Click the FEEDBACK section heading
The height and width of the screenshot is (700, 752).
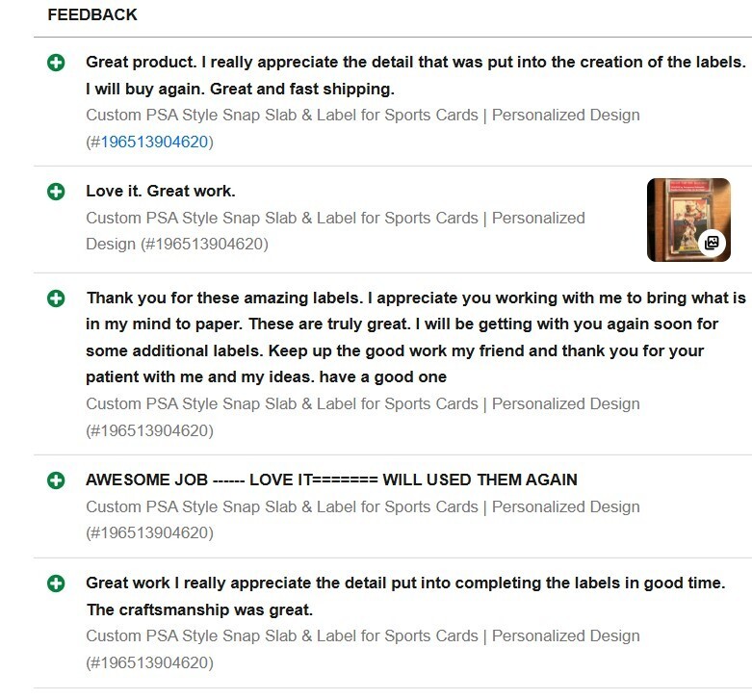pos(92,14)
